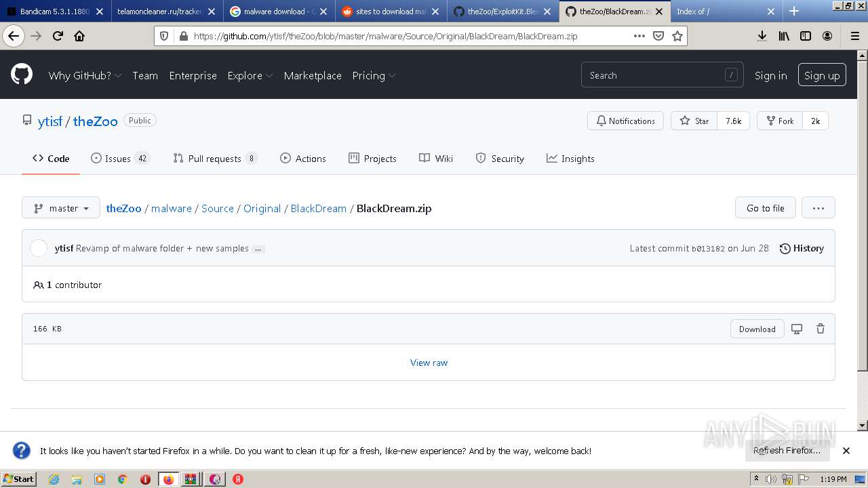Go back with the browser back arrow
Screen dimensions: 868x488
pos(13,36)
